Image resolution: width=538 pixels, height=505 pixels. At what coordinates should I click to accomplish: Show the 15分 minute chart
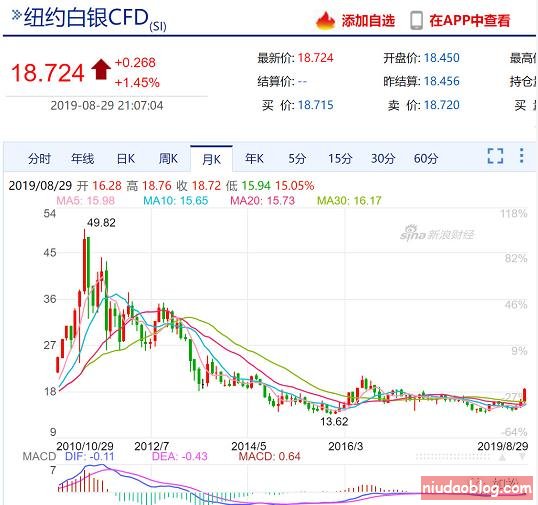pos(340,159)
